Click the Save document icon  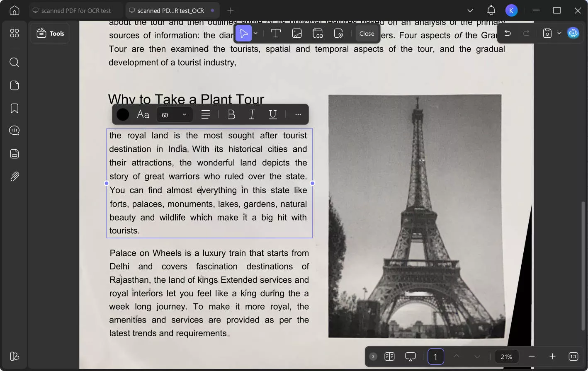point(547,33)
